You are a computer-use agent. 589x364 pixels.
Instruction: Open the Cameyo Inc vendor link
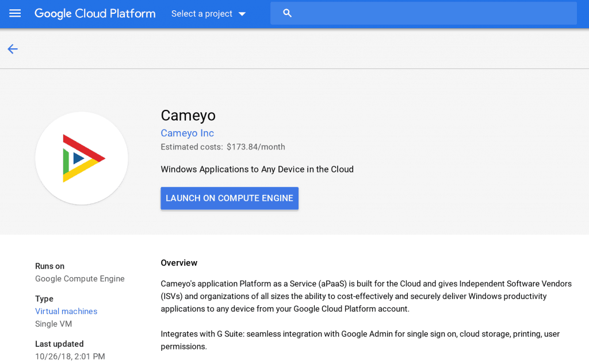[x=187, y=133]
